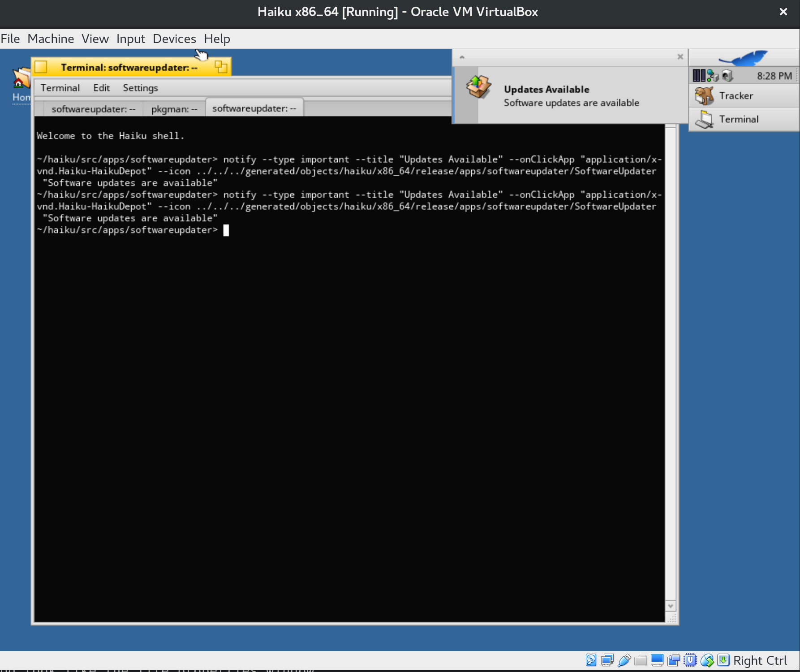Click the CPU chip icon in the status bar
The image size is (800, 672).
point(690,660)
